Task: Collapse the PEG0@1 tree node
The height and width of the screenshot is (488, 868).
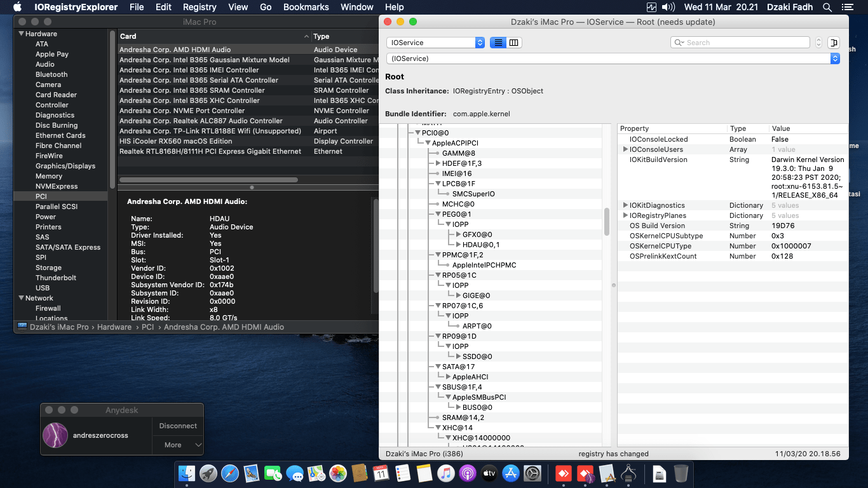Action: click(438, 214)
